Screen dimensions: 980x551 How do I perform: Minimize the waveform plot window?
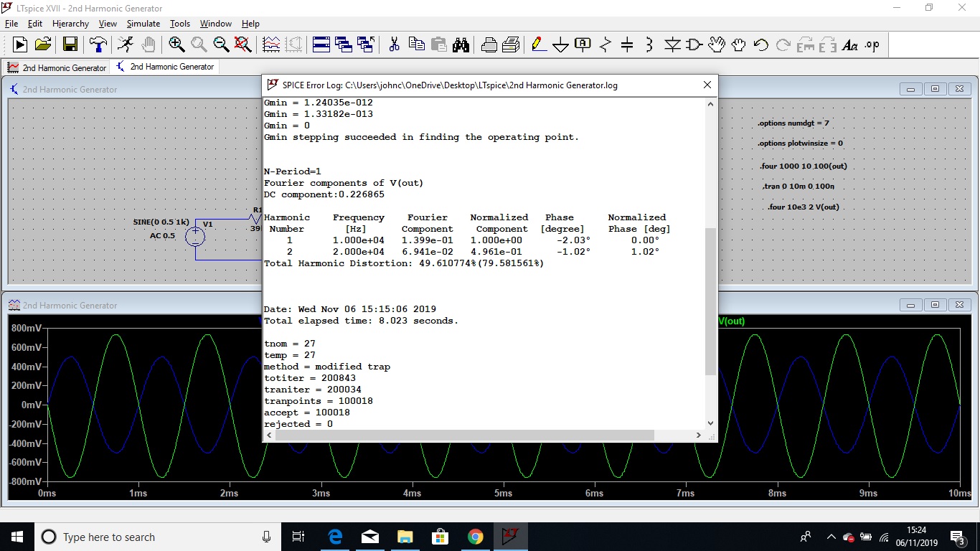(911, 305)
